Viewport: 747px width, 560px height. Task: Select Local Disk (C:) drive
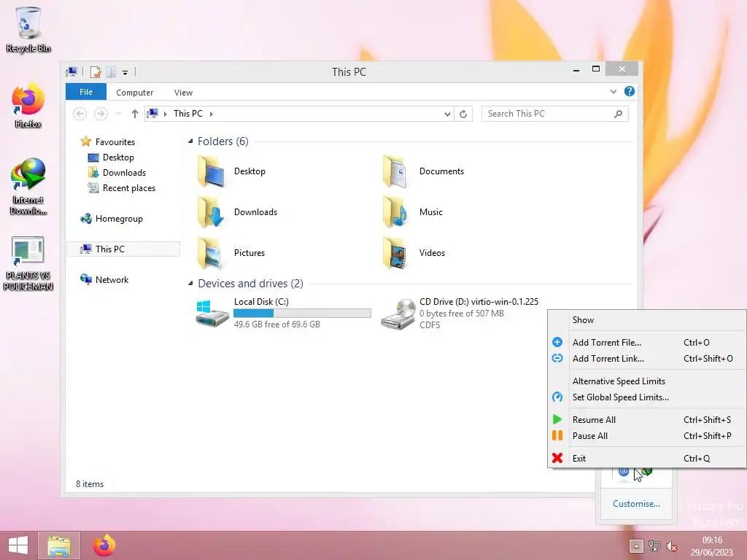click(283, 314)
